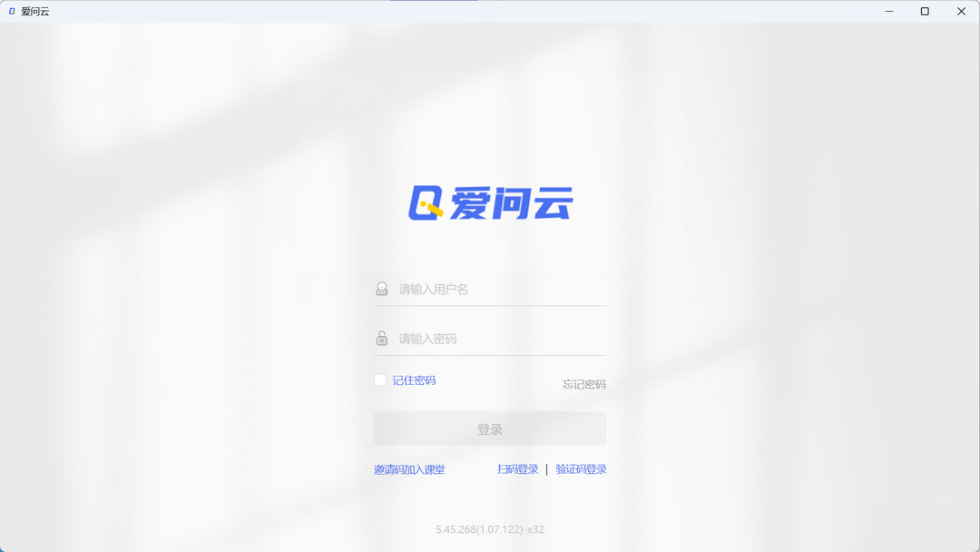Switch to 验证码登录

(581, 469)
